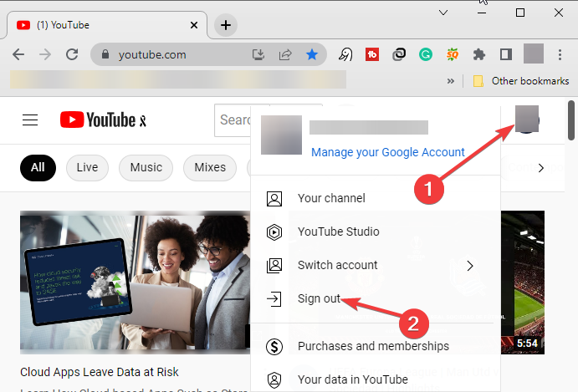
Task: Open the Grammarly extension icon
Action: tap(426, 54)
